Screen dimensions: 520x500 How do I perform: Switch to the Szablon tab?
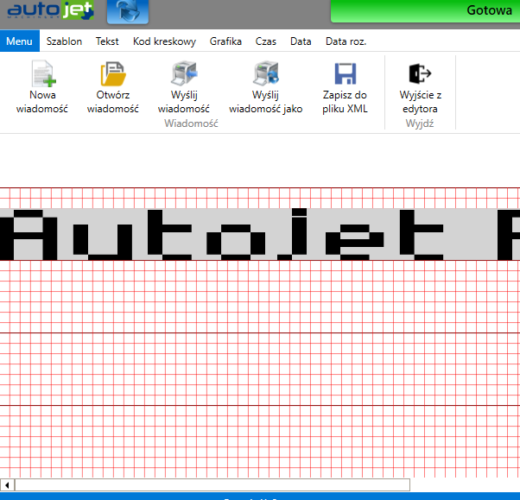point(64,41)
